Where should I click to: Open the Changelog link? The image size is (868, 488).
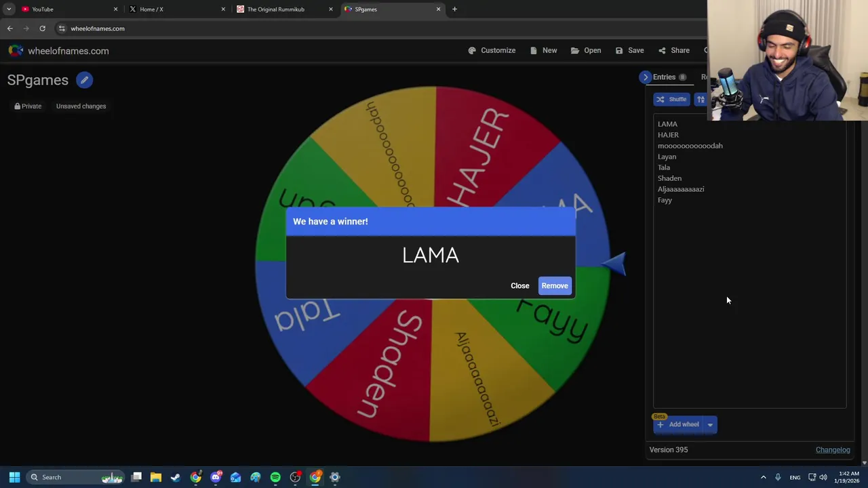(x=833, y=449)
